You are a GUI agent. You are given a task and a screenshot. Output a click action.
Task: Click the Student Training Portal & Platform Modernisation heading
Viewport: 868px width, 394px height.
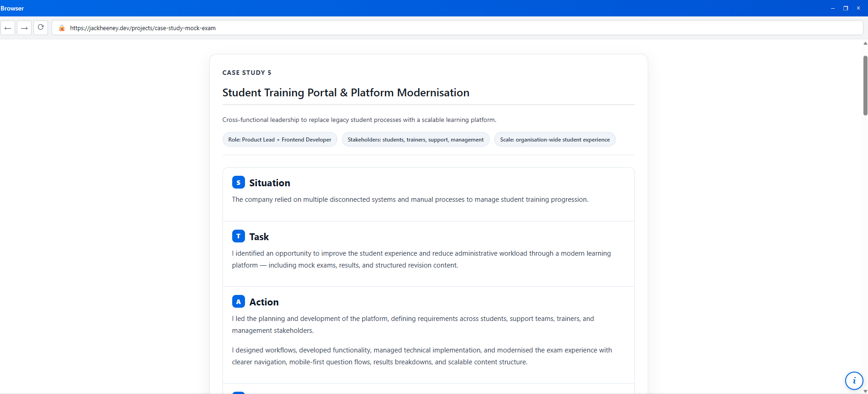[346, 93]
